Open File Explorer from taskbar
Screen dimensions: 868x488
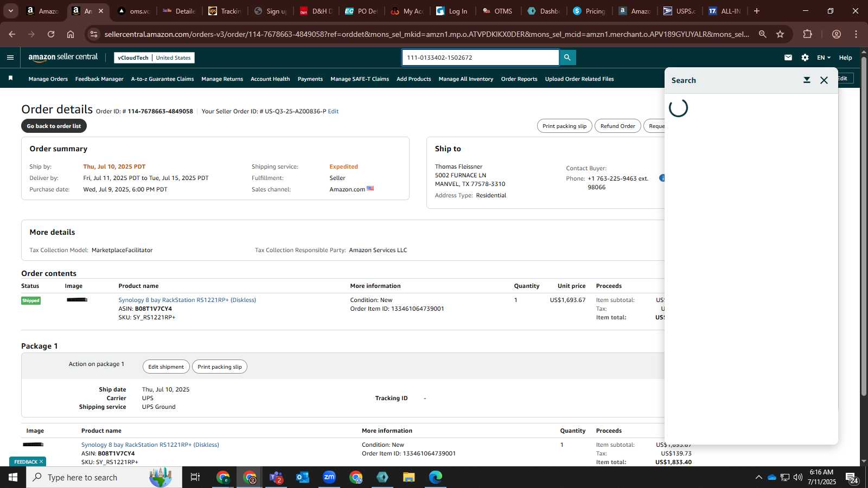coord(409,477)
